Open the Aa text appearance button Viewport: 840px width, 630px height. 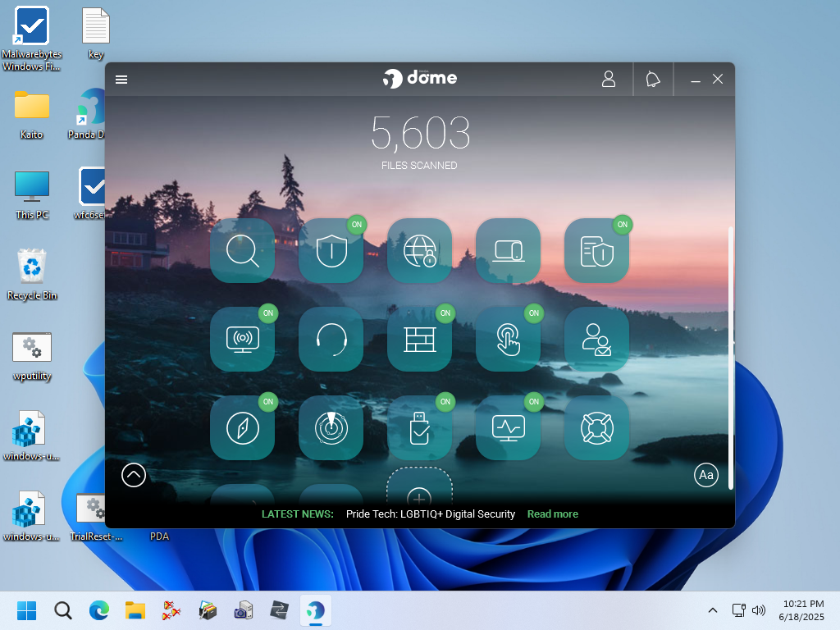(x=705, y=475)
